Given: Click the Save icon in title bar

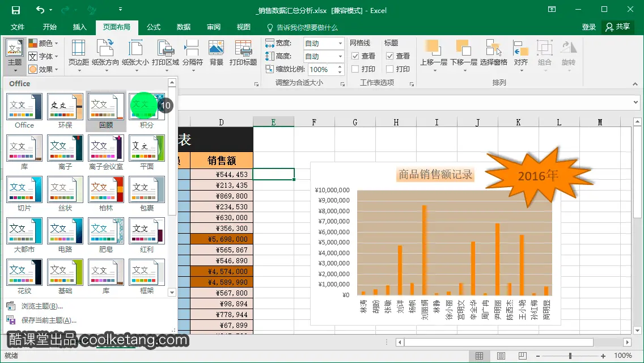Looking at the screenshot, I should (16, 10).
